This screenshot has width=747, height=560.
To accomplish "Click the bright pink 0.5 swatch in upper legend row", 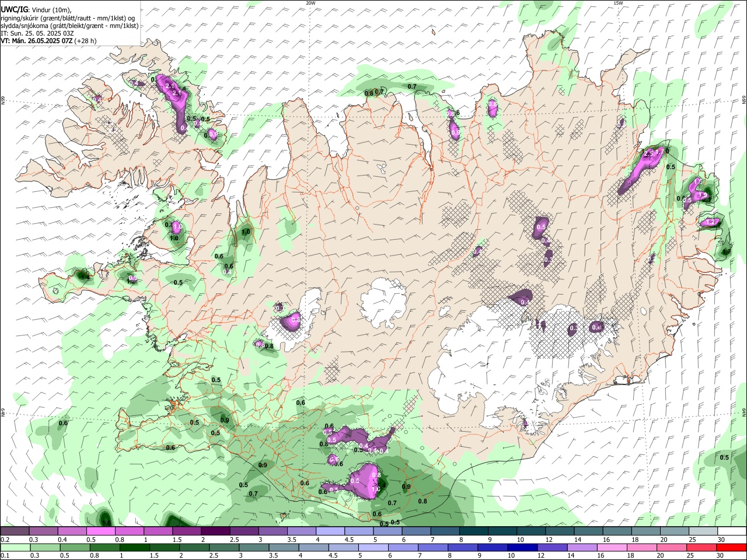I will 101,531.
